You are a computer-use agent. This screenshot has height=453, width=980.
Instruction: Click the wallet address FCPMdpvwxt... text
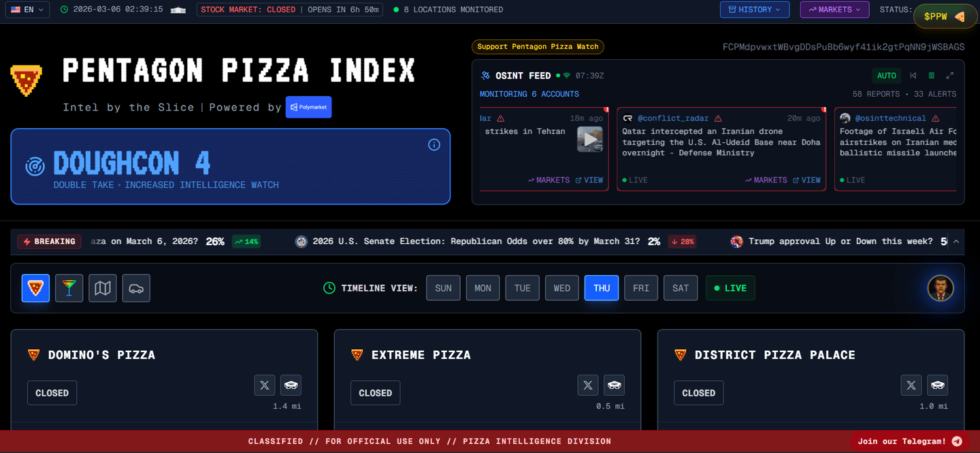843,47
